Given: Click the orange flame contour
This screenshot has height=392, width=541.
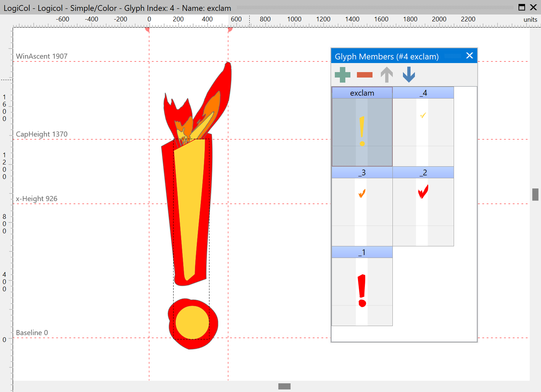Looking at the screenshot, I should [214, 104].
